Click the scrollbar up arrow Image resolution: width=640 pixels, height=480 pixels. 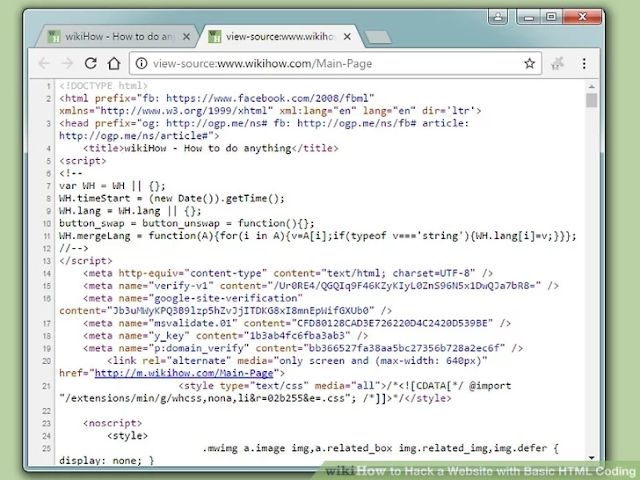coord(591,87)
